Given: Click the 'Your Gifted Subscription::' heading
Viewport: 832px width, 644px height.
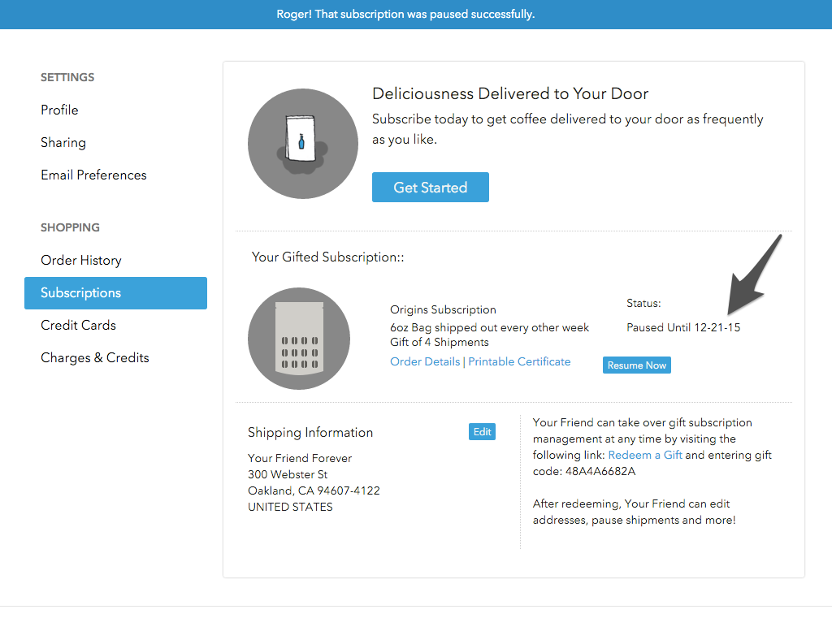Looking at the screenshot, I should (x=328, y=257).
